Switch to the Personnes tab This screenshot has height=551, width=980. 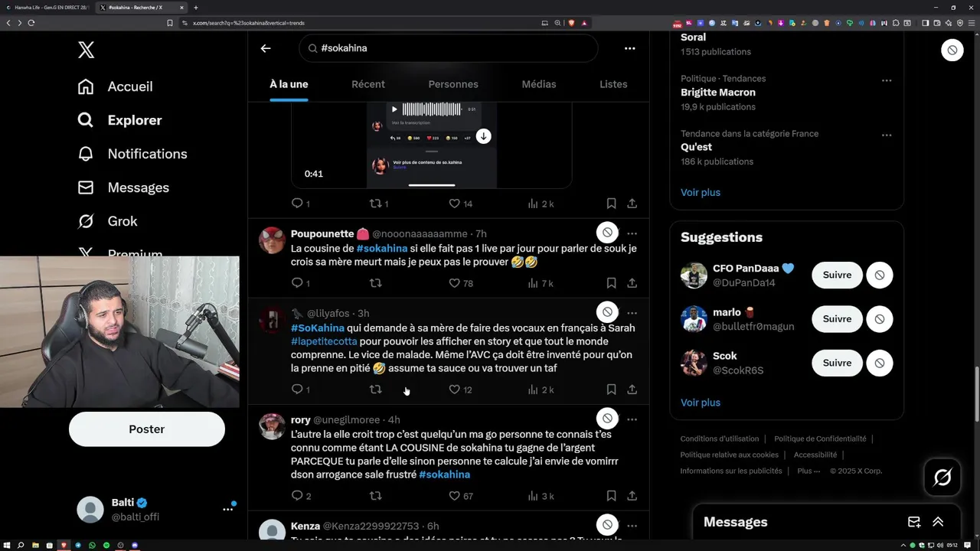tap(453, 84)
